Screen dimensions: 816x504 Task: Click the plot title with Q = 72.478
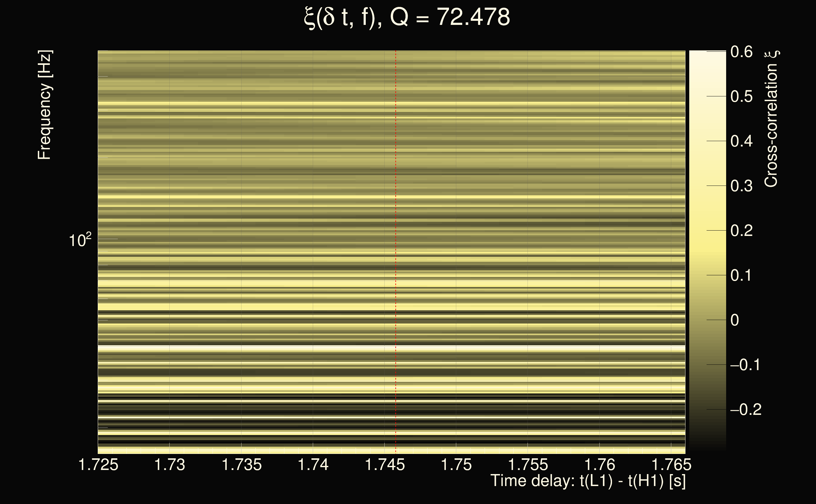(407, 17)
